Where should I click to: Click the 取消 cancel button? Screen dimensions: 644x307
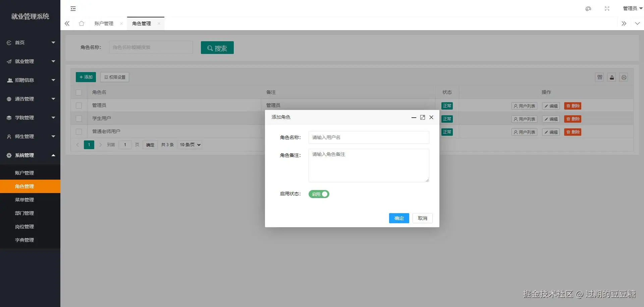coord(422,218)
